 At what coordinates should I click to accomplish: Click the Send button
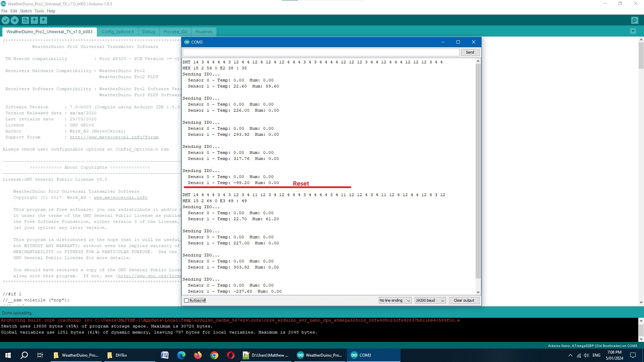470,52
